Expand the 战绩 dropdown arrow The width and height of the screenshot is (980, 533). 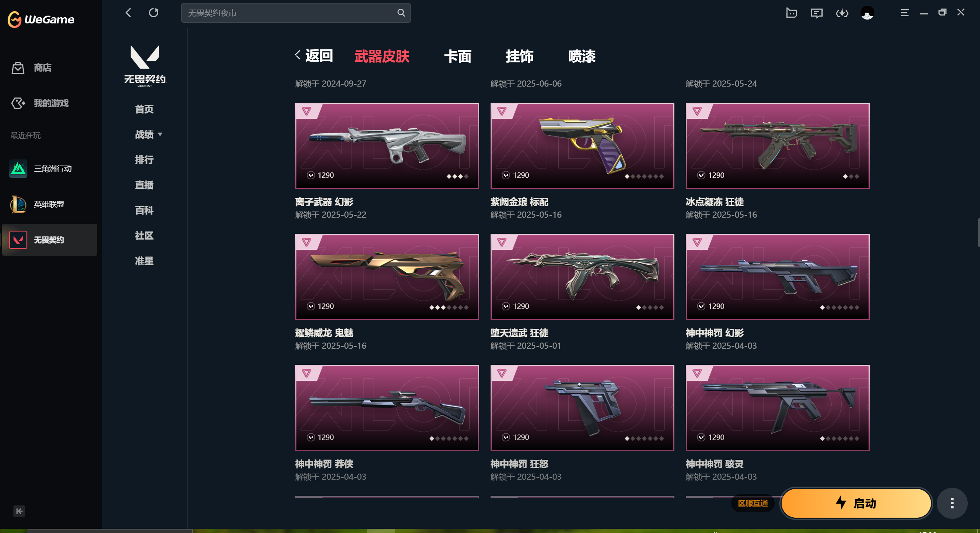[x=160, y=134]
